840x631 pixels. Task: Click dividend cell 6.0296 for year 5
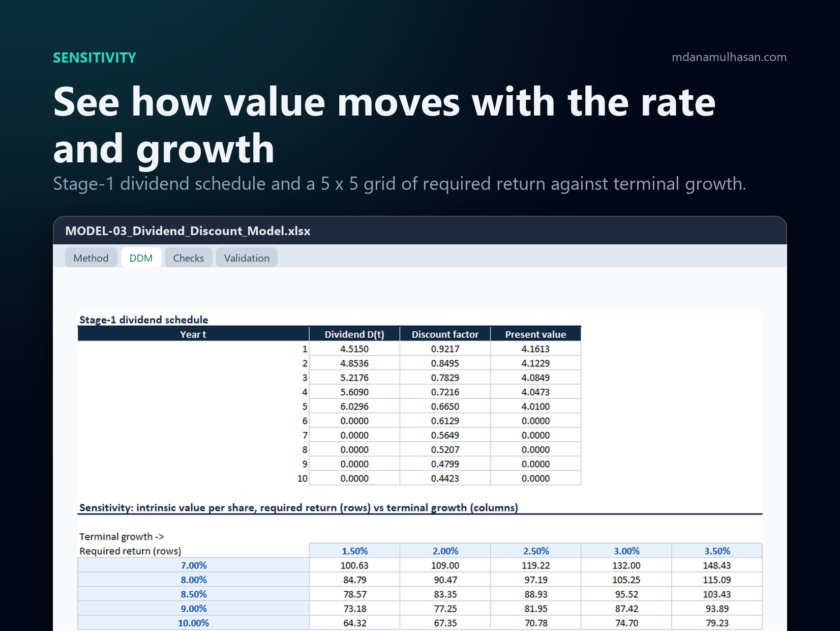click(354, 407)
